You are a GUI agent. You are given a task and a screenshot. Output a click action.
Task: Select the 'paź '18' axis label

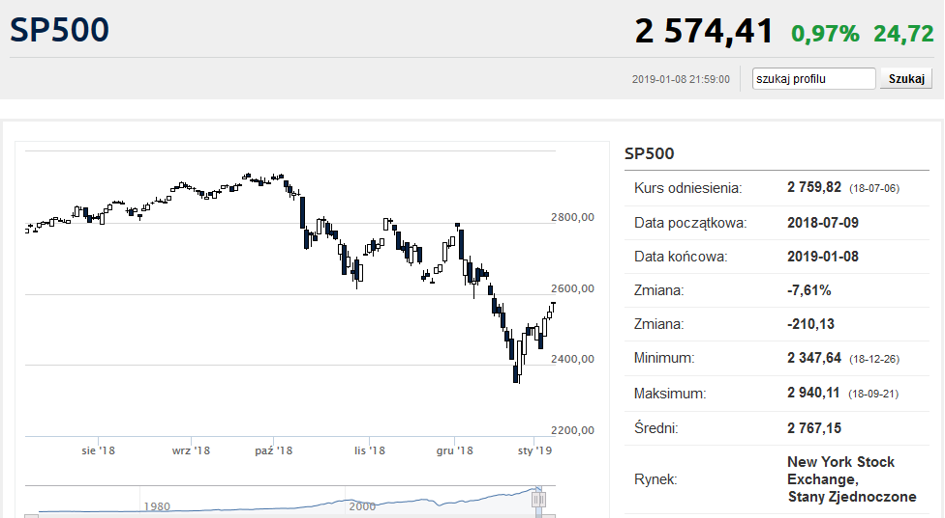[274, 450]
